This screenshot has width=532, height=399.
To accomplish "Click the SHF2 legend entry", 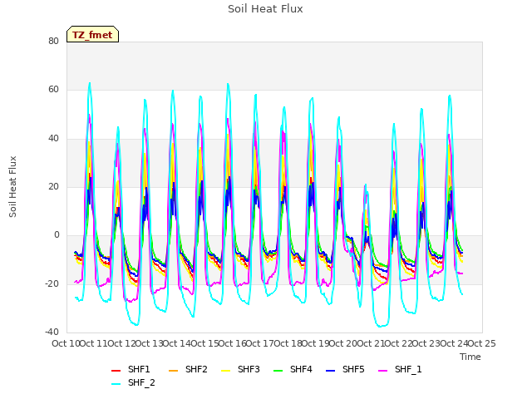I will (x=188, y=369).
